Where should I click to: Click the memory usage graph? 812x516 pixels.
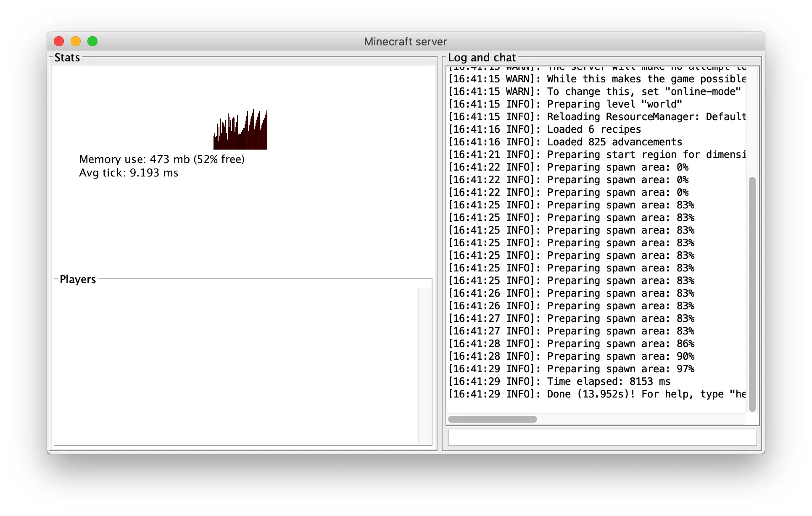tap(240, 129)
